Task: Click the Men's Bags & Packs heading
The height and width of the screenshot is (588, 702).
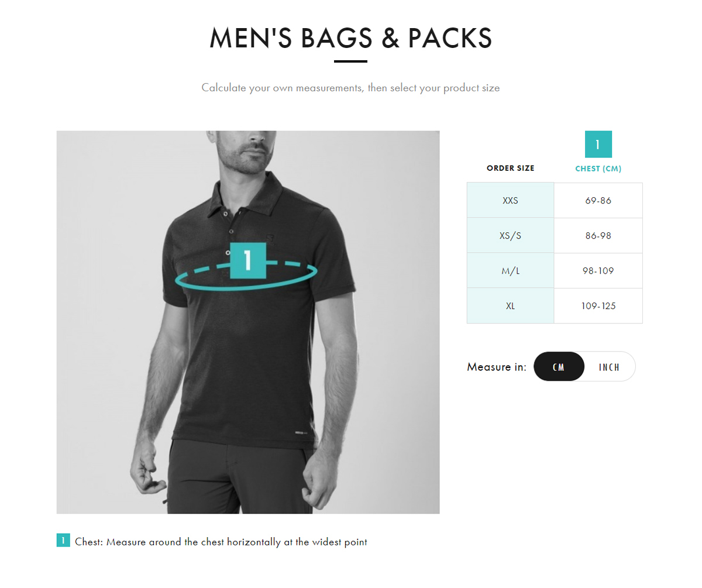Action: coord(350,38)
